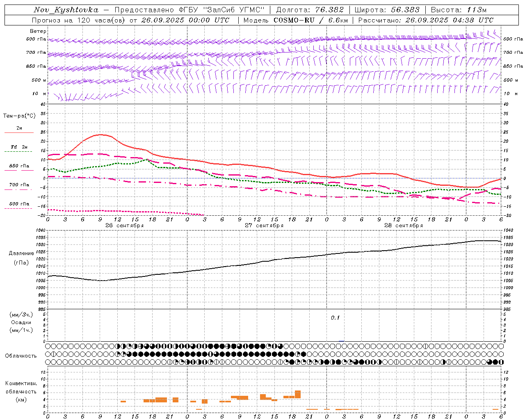
Task: Click the Долгота: 76.382 value
Action: point(310,10)
